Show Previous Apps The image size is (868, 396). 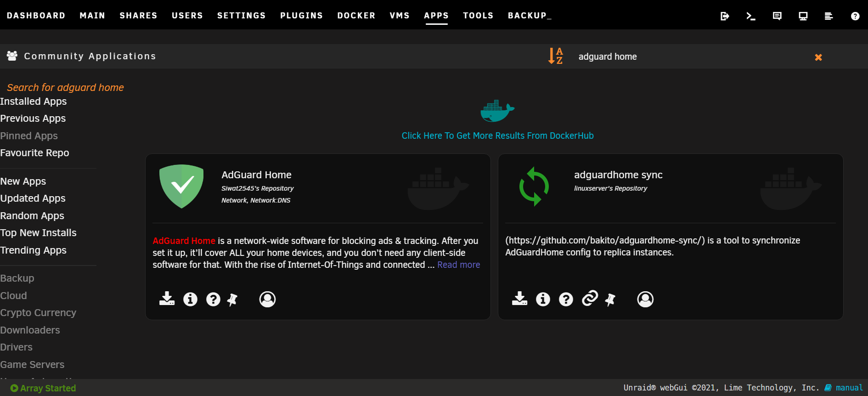(x=33, y=118)
